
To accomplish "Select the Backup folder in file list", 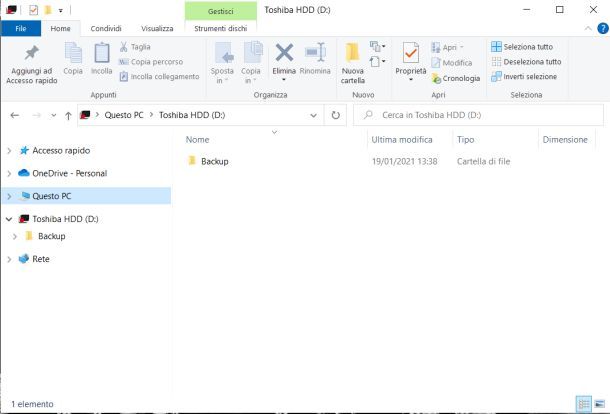I will (x=209, y=161).
